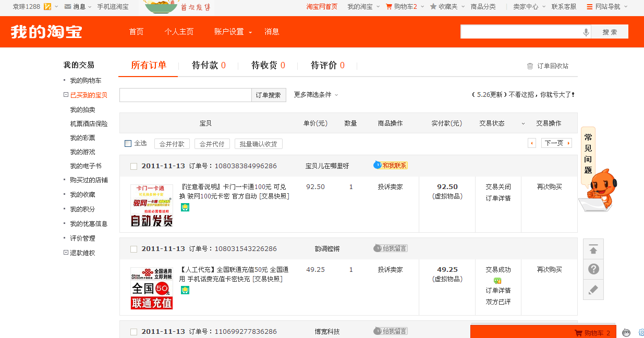Switch to the 待评价 tab
The width and height of the screenshot is (644, 338).
tap(327, 65)
